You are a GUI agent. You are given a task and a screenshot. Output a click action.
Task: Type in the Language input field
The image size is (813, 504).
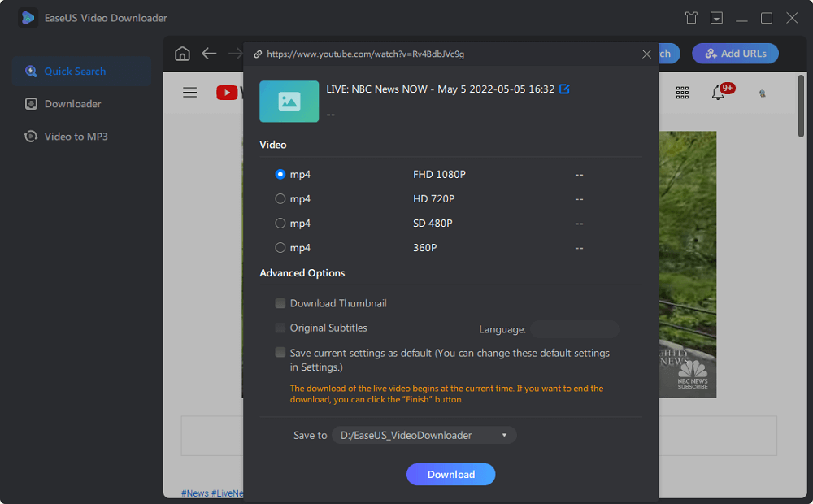click(575, 329)
